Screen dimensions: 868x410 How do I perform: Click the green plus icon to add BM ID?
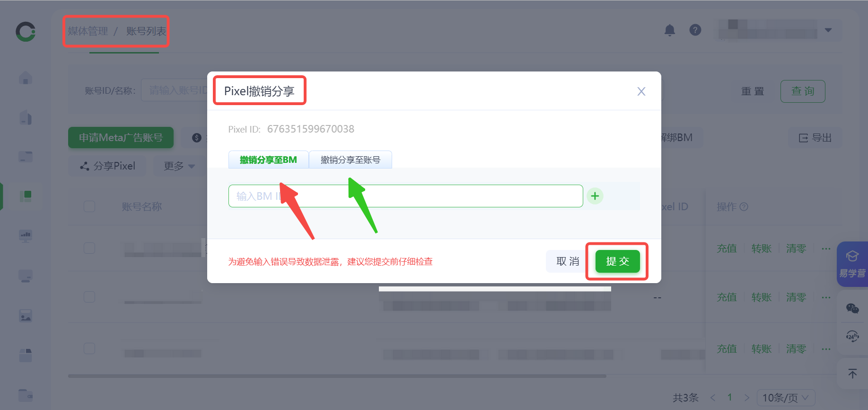coord(595,196)
